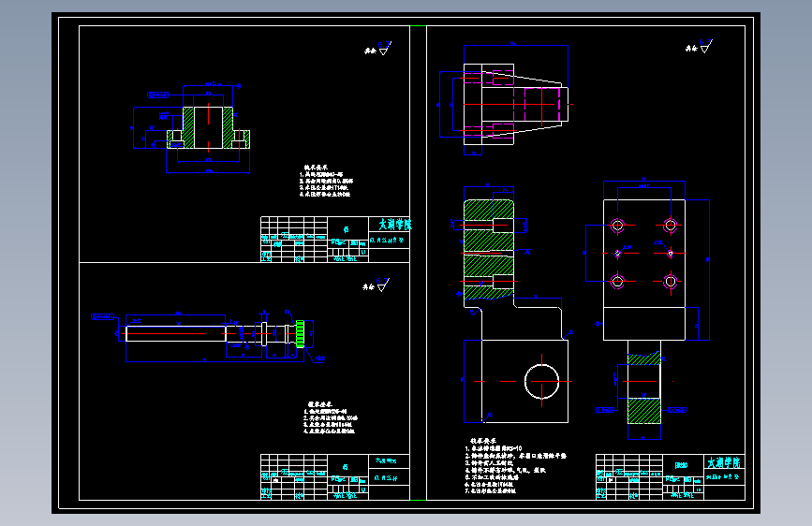The image size is (812, 526).
Task: Select the shaft drawing title block table
Action: click(335, 476)
